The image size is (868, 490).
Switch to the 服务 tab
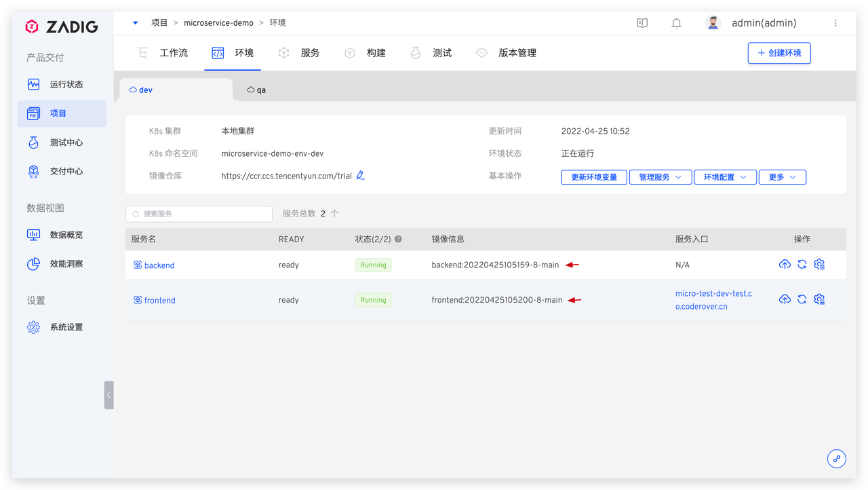[299, 53]
